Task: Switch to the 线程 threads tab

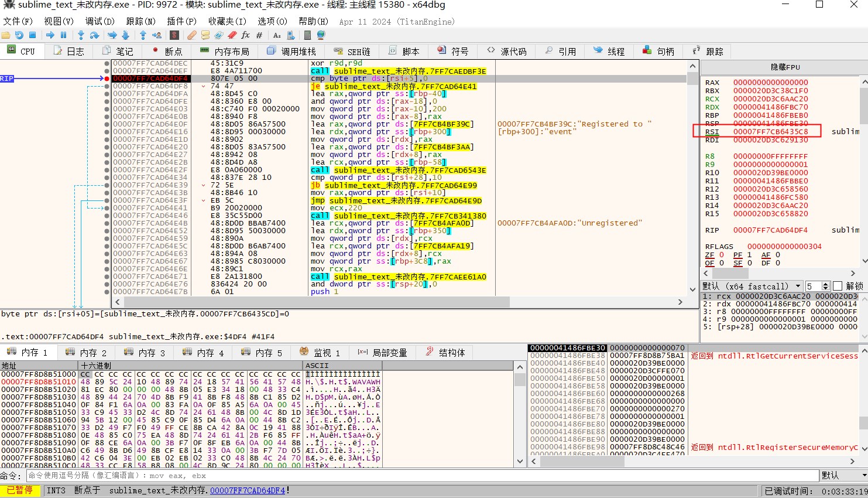Action: coord(609,51)
